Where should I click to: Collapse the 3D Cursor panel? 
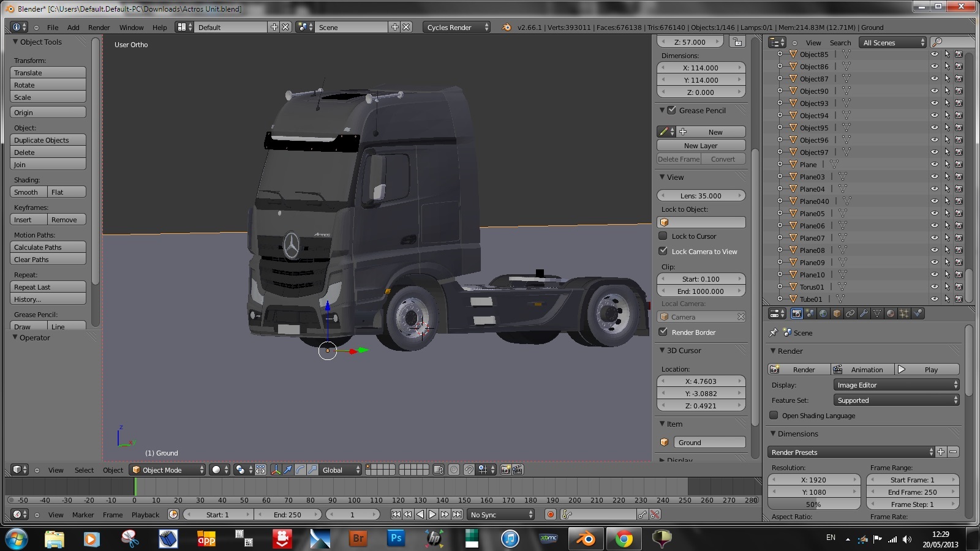point(662,350)
